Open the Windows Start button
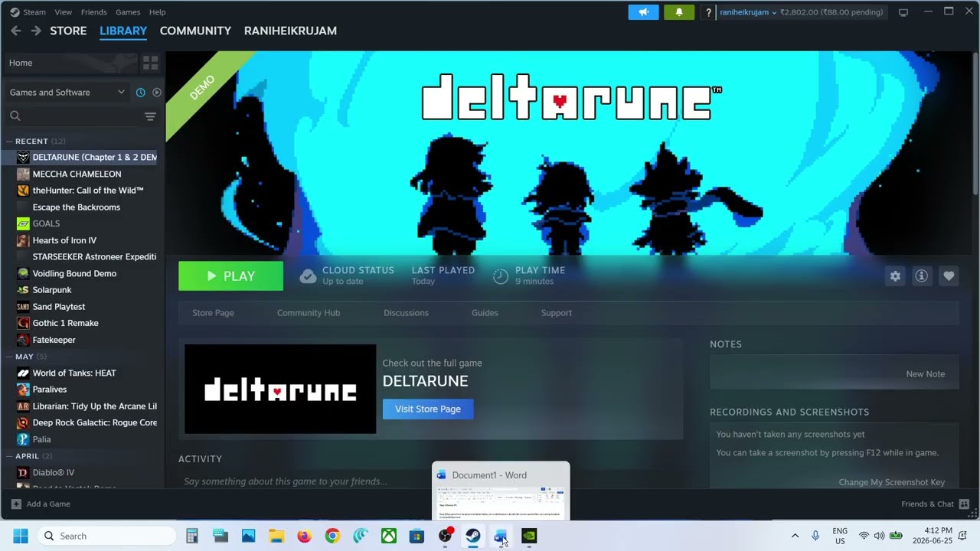 click(21, 536)
